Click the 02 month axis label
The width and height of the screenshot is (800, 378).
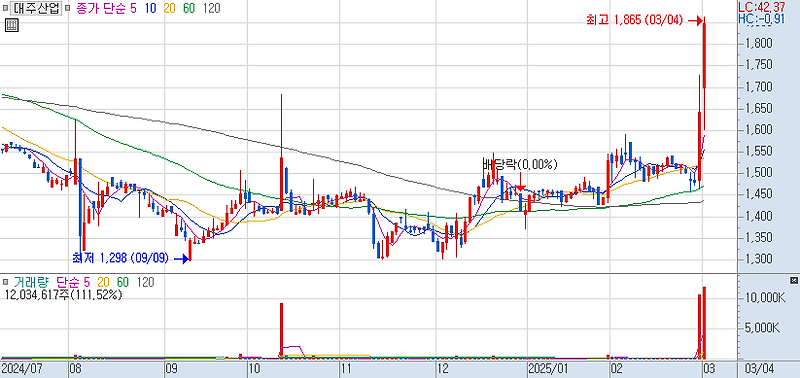pyautogui.click(x=617, y=368)
